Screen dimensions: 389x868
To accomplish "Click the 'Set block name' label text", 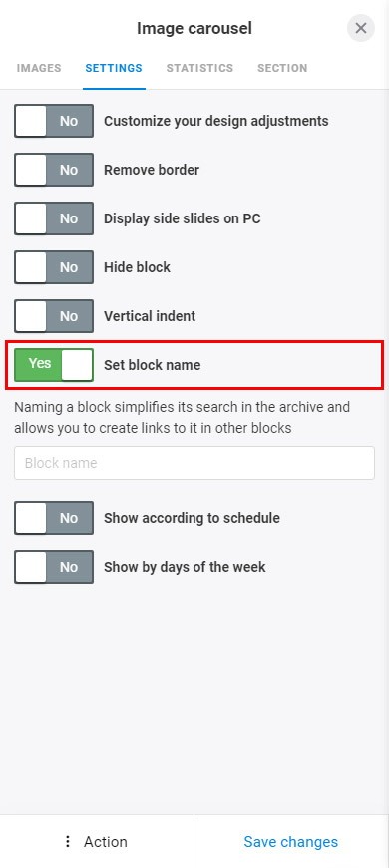I will coord(153,365).
